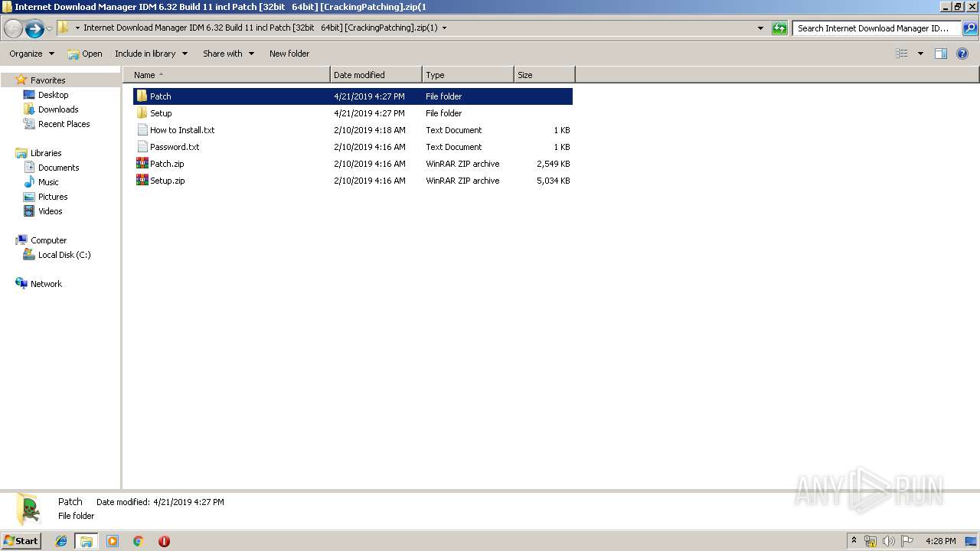
Task: Open Documents library
Action: [x=58, y=168]
